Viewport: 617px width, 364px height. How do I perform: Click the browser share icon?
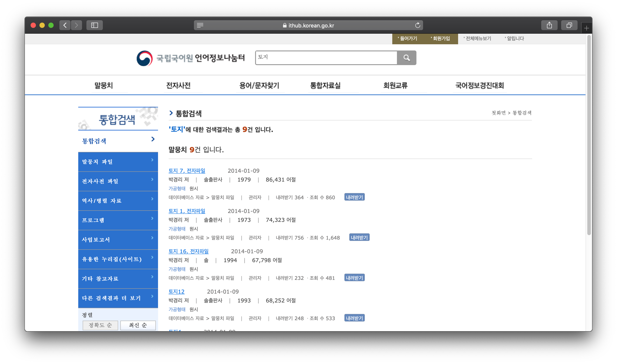[549, 25]
